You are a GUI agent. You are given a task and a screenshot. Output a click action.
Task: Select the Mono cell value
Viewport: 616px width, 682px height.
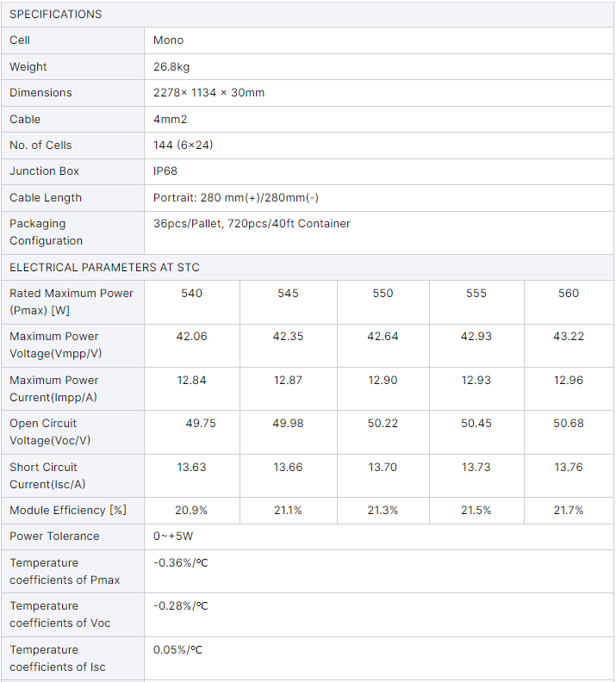pyautogui.click(x=168, y=40)
